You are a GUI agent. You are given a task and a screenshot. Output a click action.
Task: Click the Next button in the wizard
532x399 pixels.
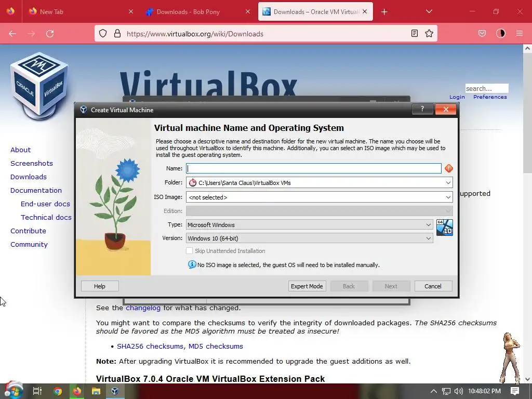pyautogui.click(x=391, y=286)
